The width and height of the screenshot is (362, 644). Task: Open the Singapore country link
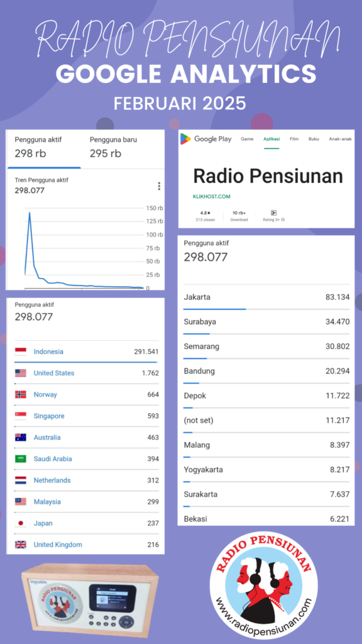tap(49, 416)
